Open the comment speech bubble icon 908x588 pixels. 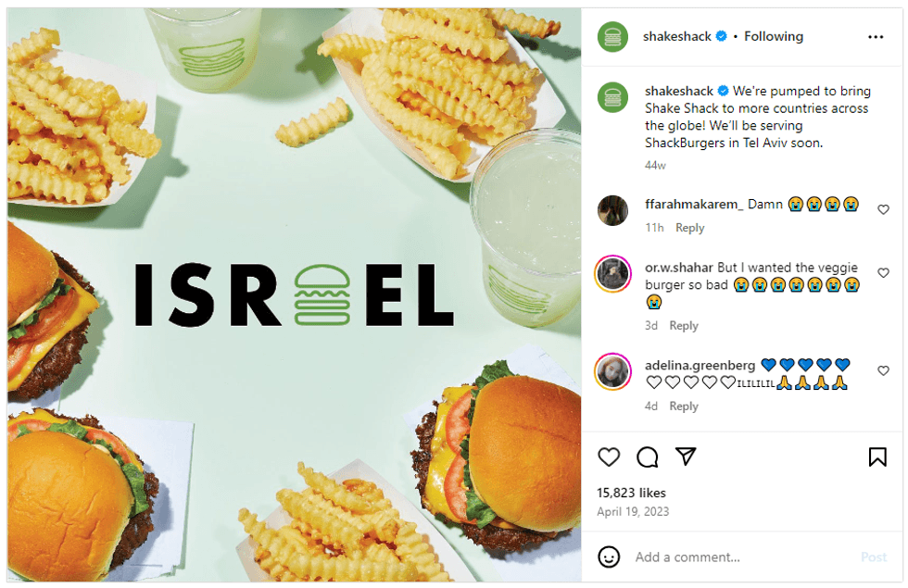[647, 457]
